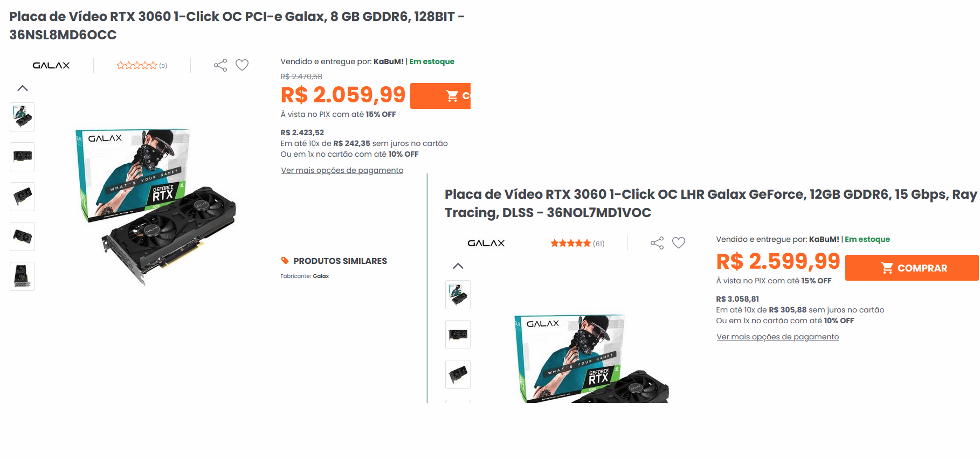Viewport: 980px width, 459px height.
Task: Click the cart button beside R$ 2.059,99
Action: [x=440, y=96]
